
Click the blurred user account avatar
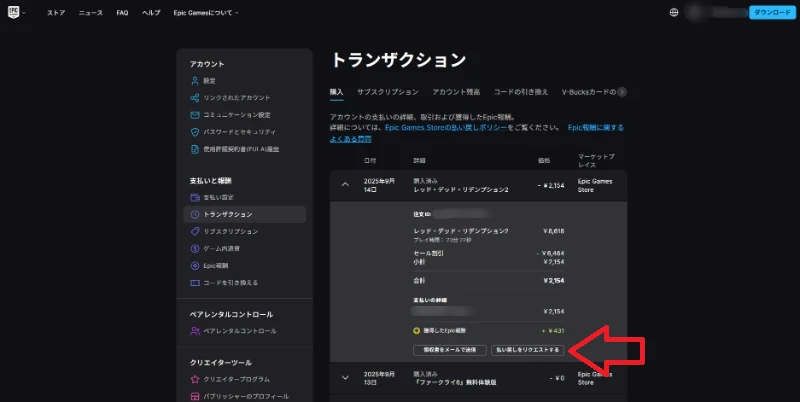(x=696, y=12)
